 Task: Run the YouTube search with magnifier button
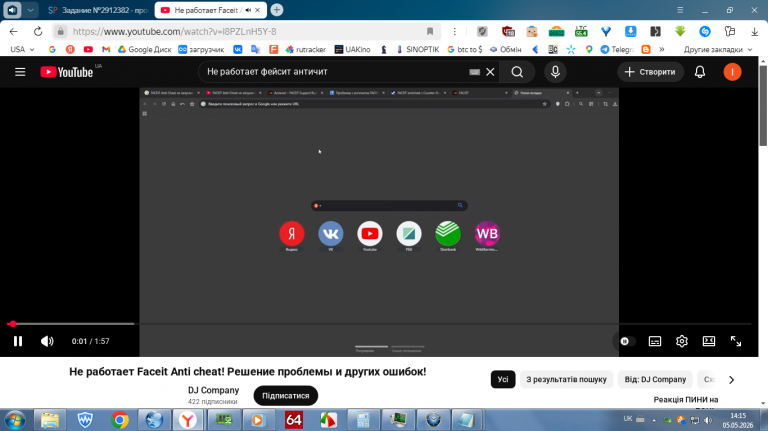click(x=517, y=72)
